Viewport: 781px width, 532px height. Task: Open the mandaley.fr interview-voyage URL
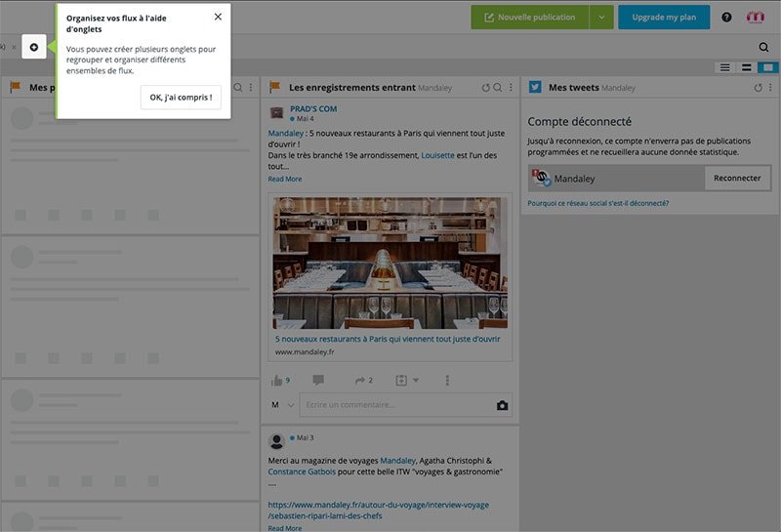[x=379, y=511]
